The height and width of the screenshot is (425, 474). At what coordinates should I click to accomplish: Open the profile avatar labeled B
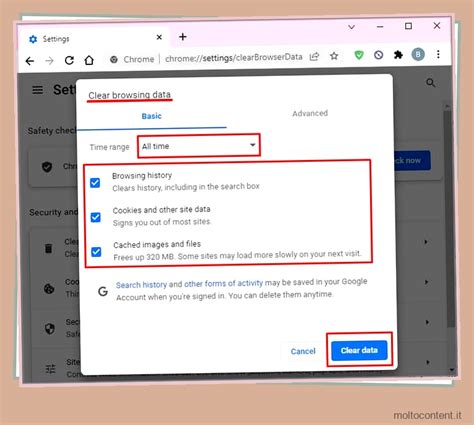coord(418,54)
